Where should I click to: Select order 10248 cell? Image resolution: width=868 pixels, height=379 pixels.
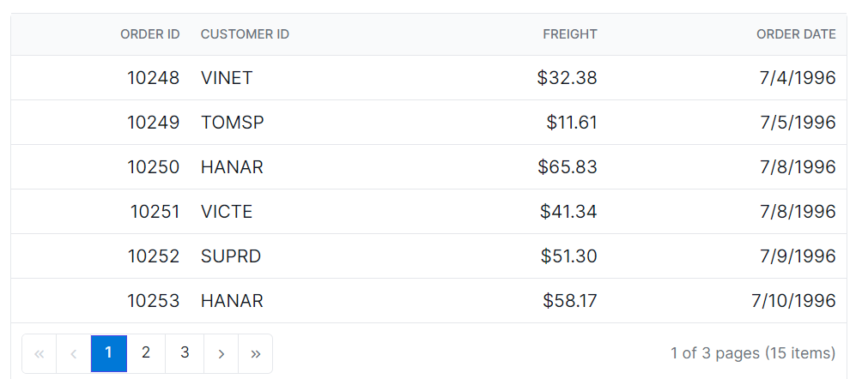[x=153, y=78]
